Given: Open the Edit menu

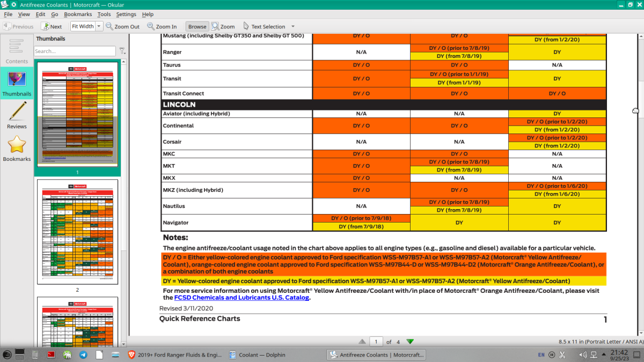Looking at the screenshot, I should (x=40, y=14).
